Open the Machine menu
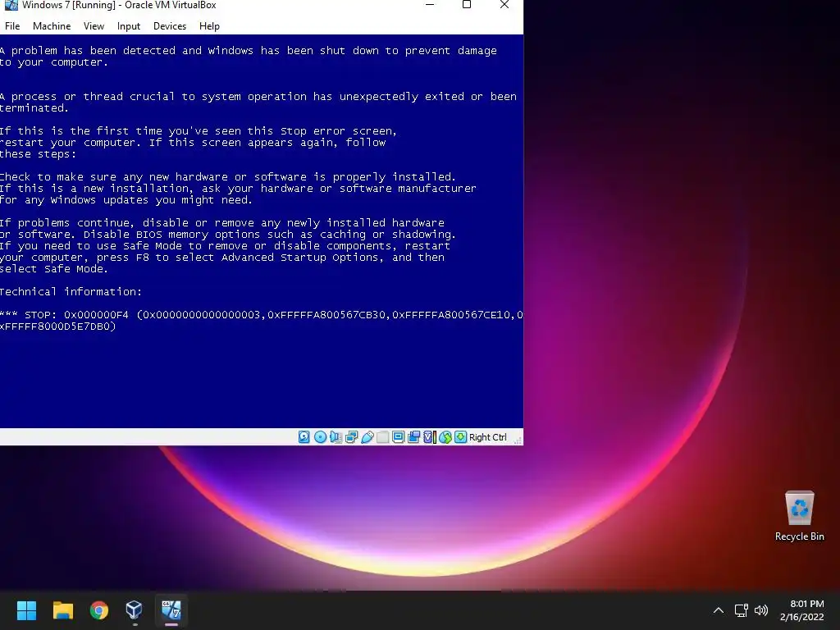This screenshot has width=840, height=630. [52, 25]
